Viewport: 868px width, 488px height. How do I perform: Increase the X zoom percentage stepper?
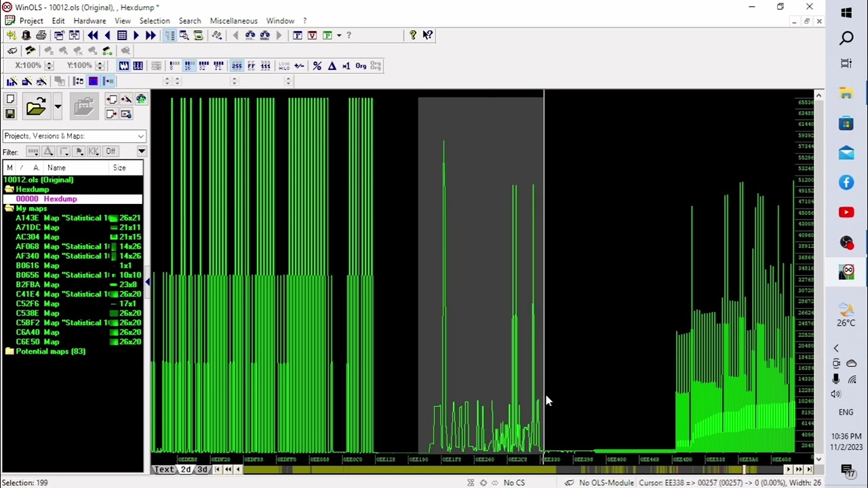coord(49,63)
